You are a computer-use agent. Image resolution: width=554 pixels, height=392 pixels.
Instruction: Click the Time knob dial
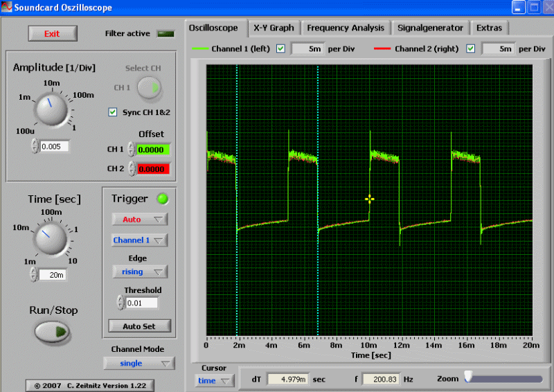[x=50, y=238]
